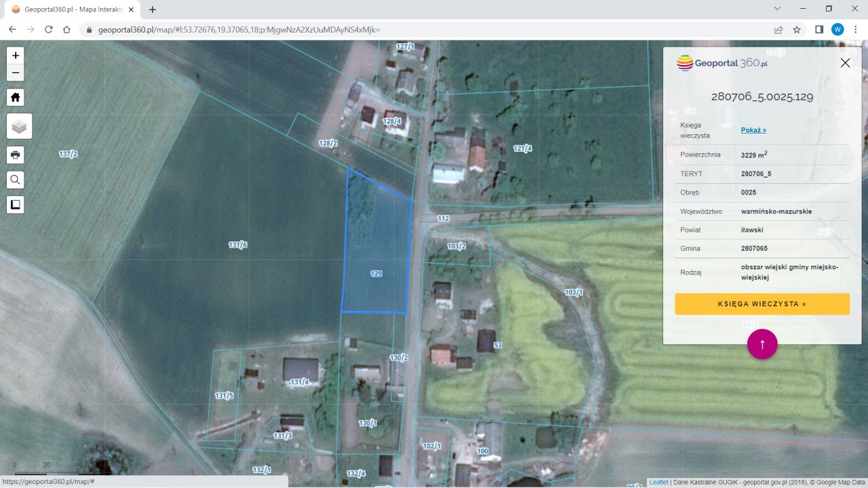Go forward in browser history
The width and height of the screenshot is (868, 488).
point(31,30)
